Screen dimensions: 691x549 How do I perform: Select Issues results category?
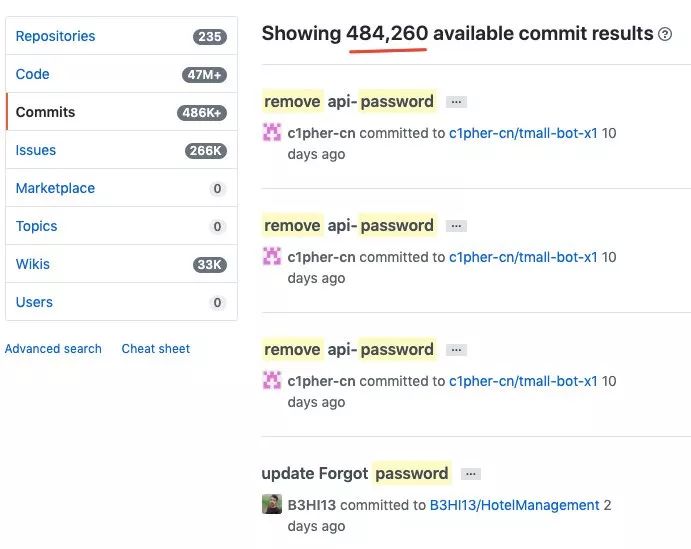point(36,150)
